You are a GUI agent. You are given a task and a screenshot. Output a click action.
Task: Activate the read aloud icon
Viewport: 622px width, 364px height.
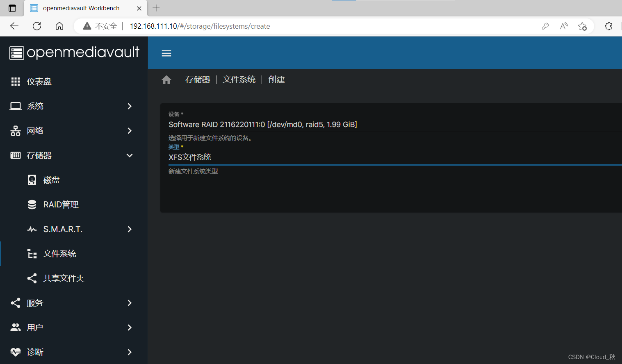coord(564,26)
